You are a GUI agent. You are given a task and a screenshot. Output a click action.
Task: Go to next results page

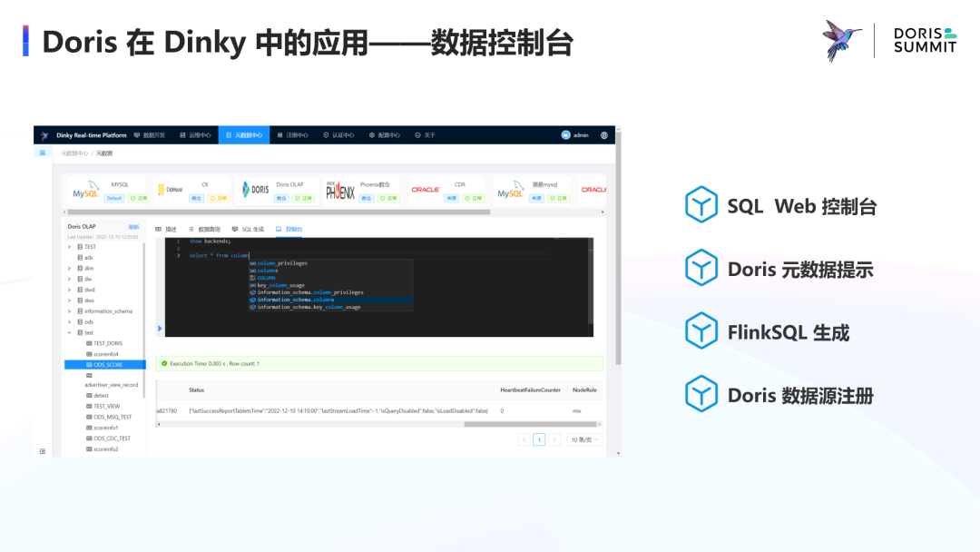coord(554,439)
